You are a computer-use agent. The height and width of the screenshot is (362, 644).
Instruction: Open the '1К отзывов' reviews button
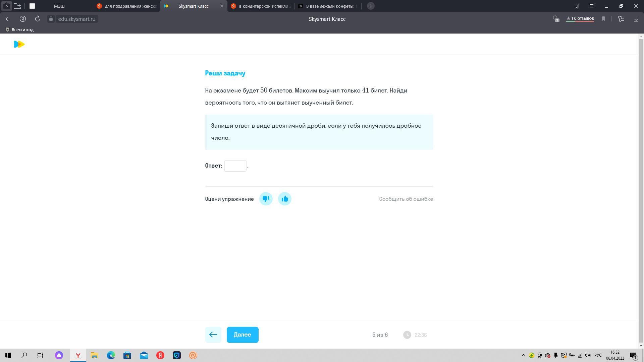tap(580, 18)
